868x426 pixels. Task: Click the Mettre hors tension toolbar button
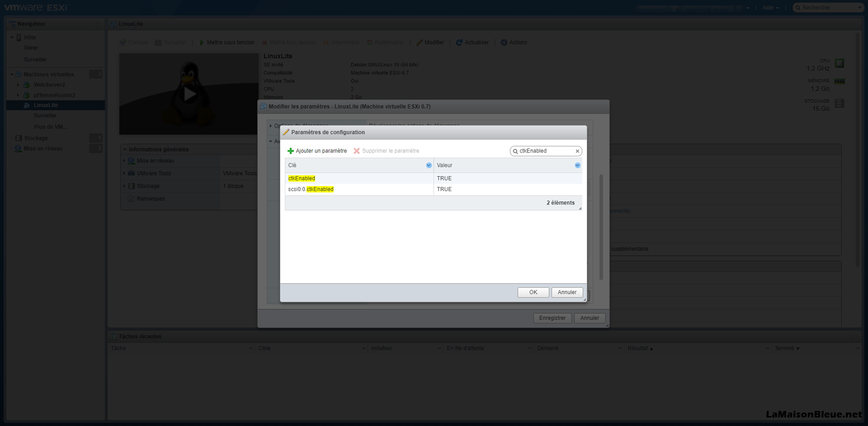[x=289, y=42]
